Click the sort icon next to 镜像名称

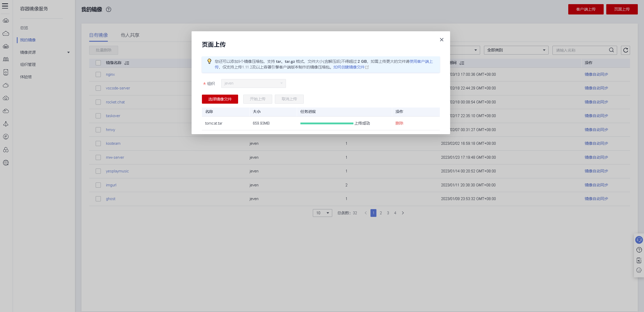pyautogui.click(x=127, y=63)
